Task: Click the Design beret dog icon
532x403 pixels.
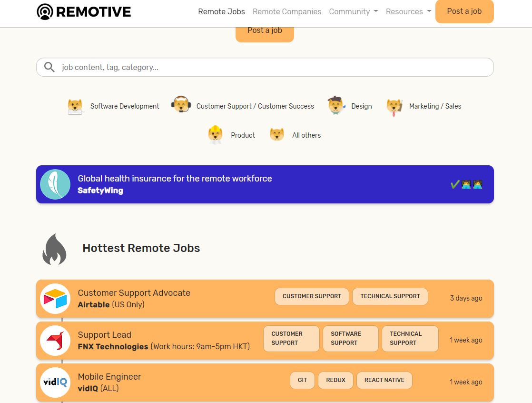Action: [336, 105]
